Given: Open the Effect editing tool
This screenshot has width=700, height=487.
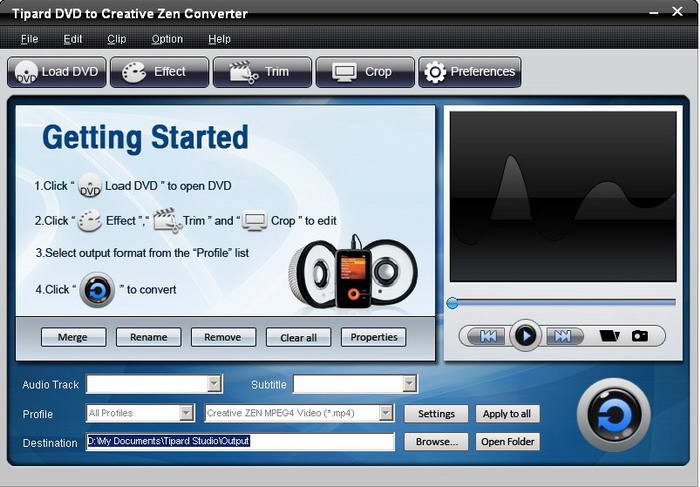Looking at the screenshot, I should tap(159, 72).
